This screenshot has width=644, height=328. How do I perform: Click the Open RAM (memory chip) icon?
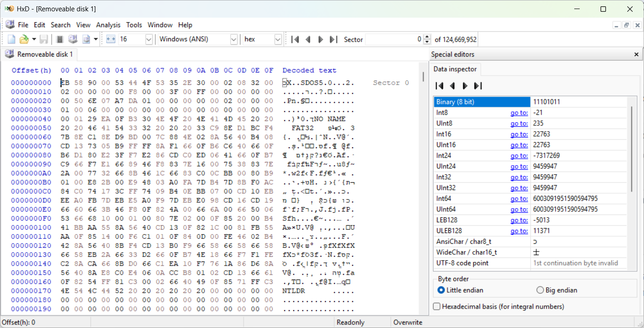[59, 39]
